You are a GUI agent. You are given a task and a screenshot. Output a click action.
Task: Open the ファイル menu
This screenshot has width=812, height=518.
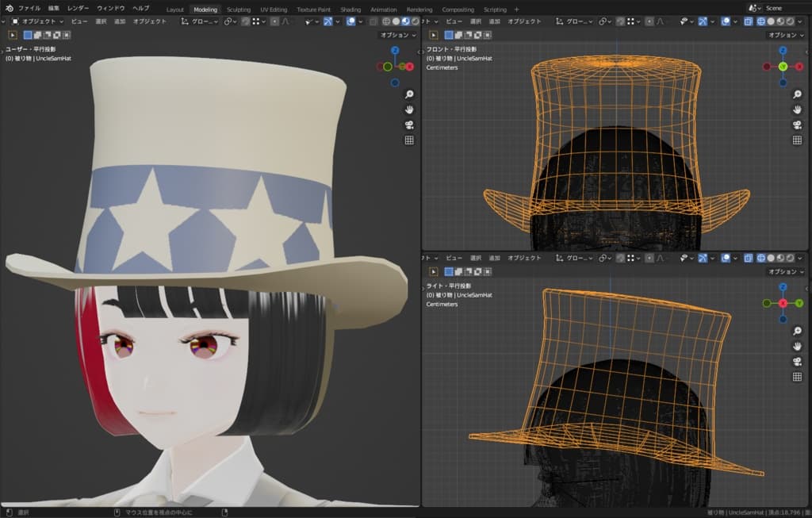(29, 8)
